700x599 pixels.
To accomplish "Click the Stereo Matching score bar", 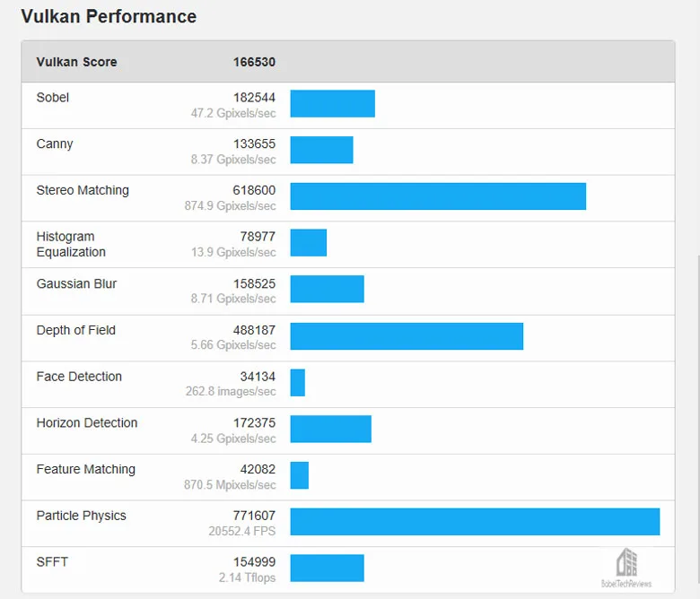I will (438, 196).
